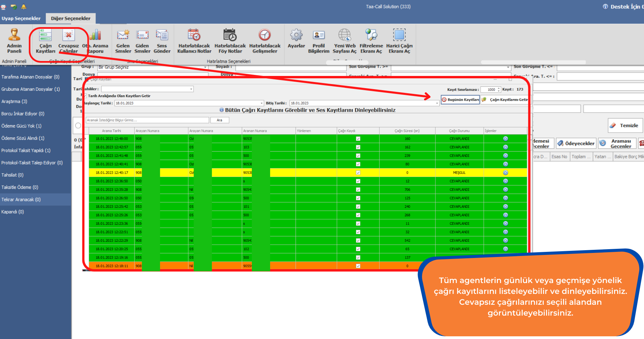The height and width of the screenshot is (339, 644).
Task: Toggle Çağrı Kaydı checkbox for 12:41:48 row
Action: 358,156
